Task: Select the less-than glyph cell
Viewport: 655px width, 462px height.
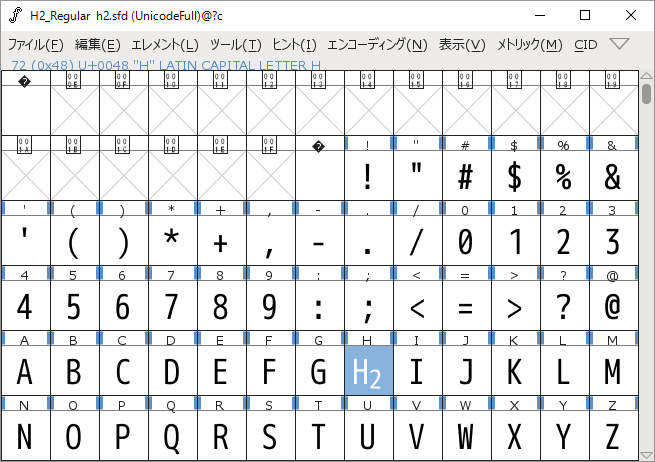Action: pos(418,305)
